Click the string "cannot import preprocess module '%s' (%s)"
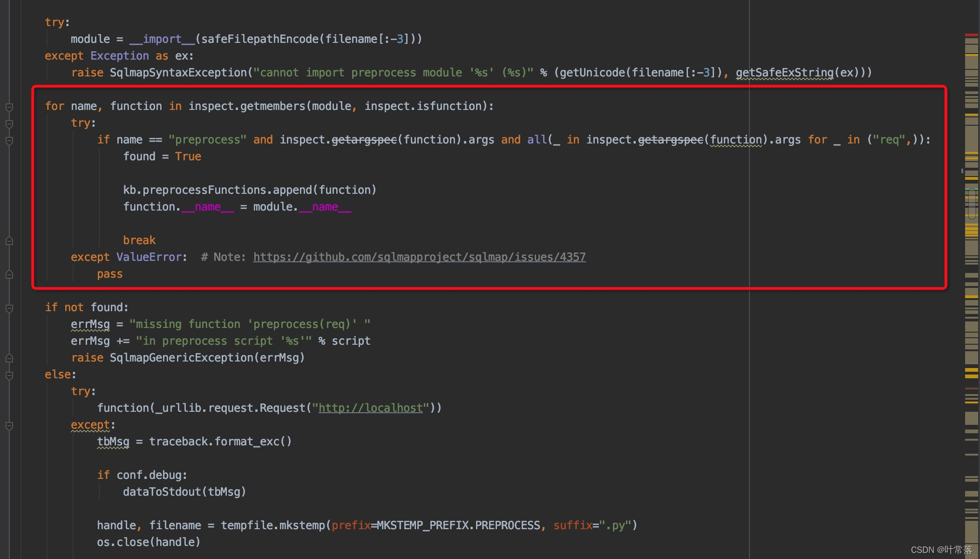Viewport: 980px width, 559px height. 393,73
